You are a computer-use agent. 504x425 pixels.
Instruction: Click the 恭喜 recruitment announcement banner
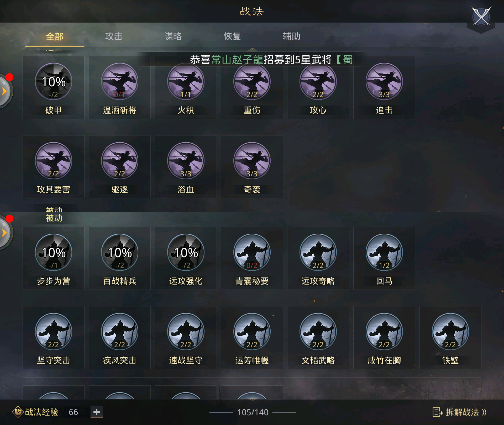point(271,60)
